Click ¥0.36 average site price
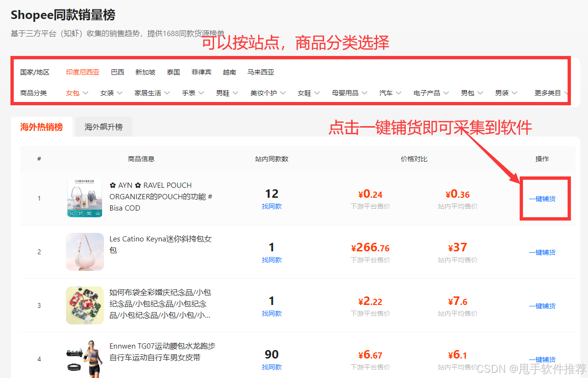The width and height of the screenshot is (588, 378). [x=457, y=194]
